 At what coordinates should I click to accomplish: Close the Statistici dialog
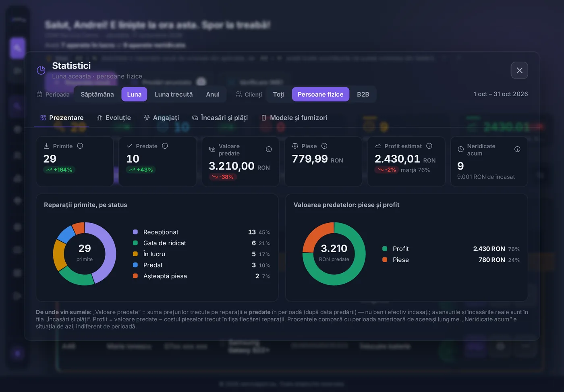[x=520, y=71]
